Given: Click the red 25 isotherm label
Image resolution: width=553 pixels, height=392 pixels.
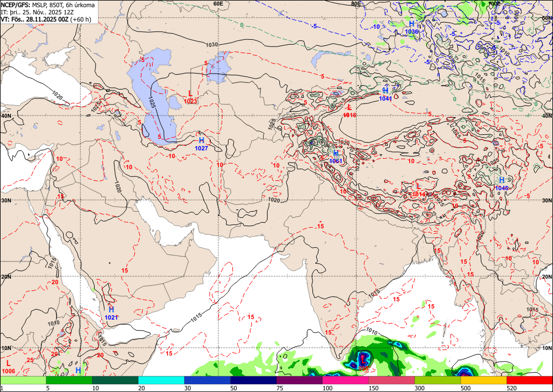Looking at the screenshot, I should click(30, 360).
